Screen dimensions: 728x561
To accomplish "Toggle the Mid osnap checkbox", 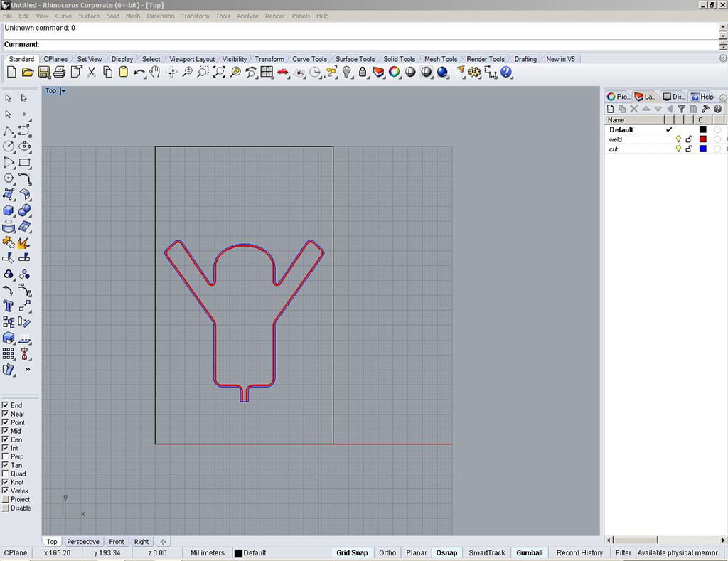I will tap(5, 430).
